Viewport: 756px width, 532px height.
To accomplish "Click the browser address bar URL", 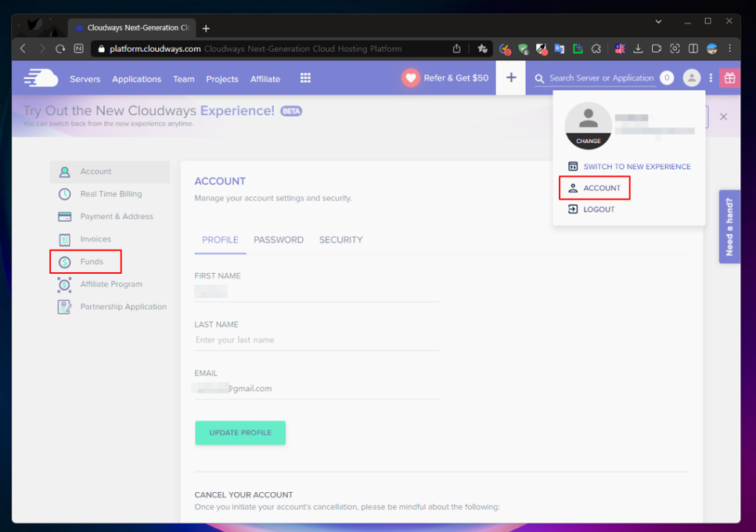I will (155, 49).
